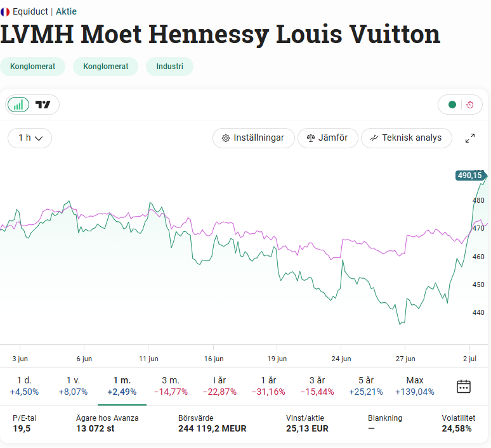Click the Blankning label
This screenshot has width=491, height=448.
pyautogui.click(x=385, y=418)
